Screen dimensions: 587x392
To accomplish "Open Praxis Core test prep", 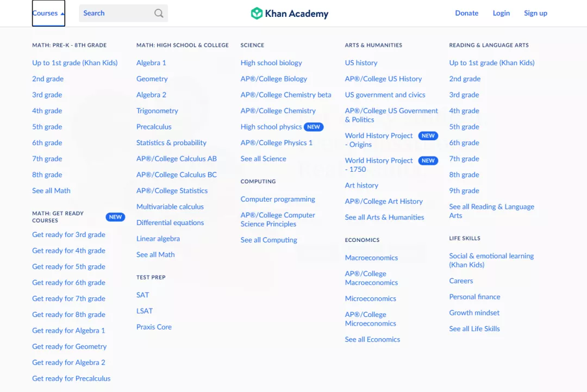I will tap(154, 327).
